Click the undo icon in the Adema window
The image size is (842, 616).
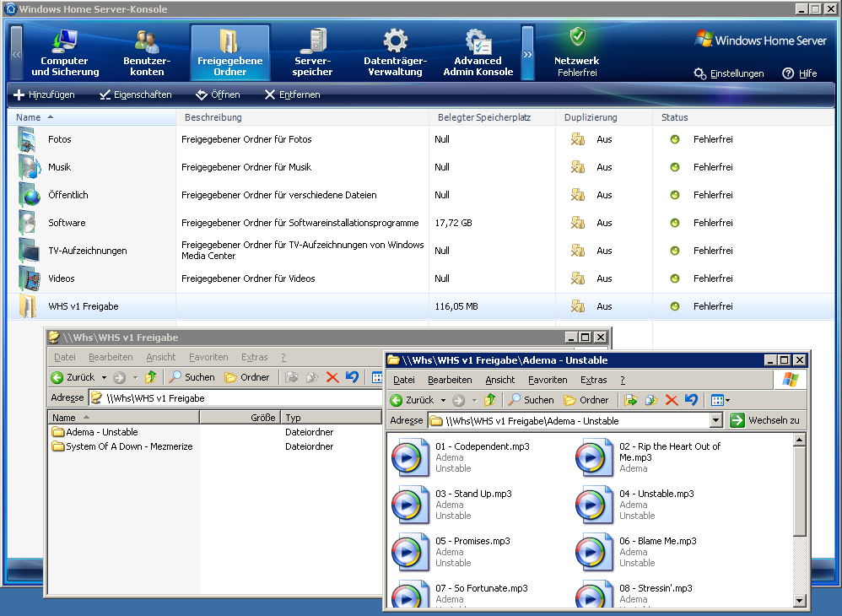tap(691, 400)
